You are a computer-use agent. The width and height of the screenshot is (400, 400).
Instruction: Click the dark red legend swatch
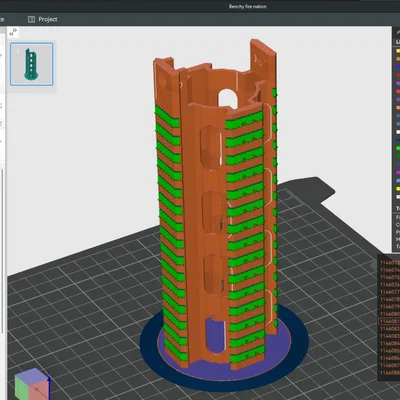(398, 75)
